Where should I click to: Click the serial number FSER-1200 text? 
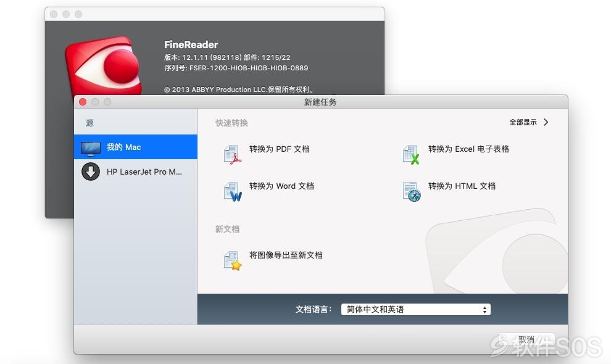point(236,68)
